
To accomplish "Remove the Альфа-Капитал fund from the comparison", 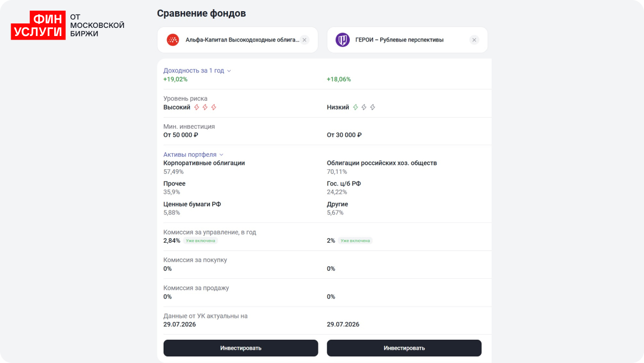I will pos(304,40).
